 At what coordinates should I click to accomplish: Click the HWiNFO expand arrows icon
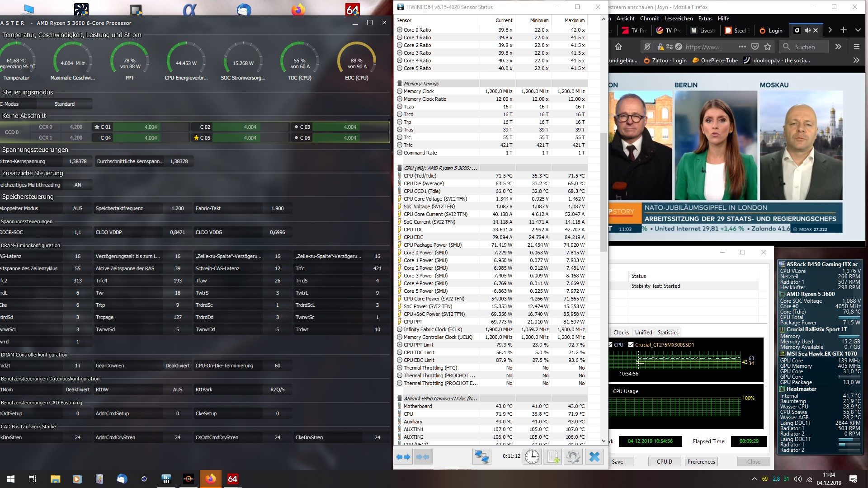pos(403,457)
